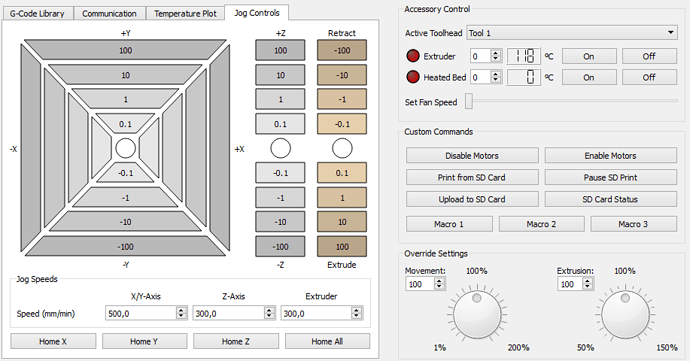690x361 pixels.
Task: Switch to the G-Code Library tab
Action: [37, 14]
